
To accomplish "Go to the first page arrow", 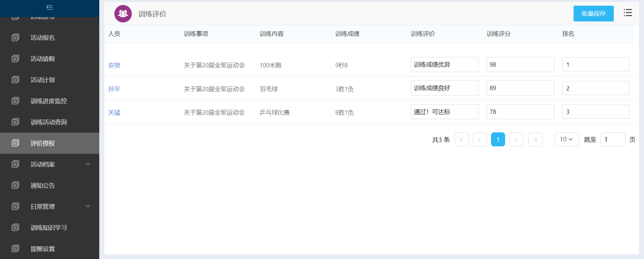I will coord(461,139).
